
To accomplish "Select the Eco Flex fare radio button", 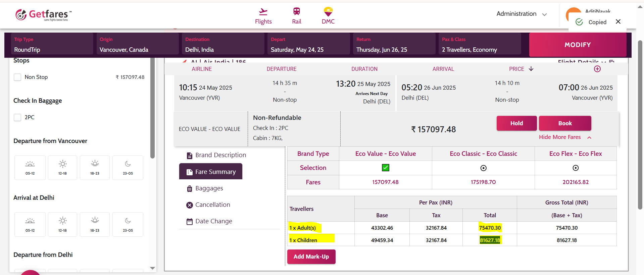I will (575, 168).
